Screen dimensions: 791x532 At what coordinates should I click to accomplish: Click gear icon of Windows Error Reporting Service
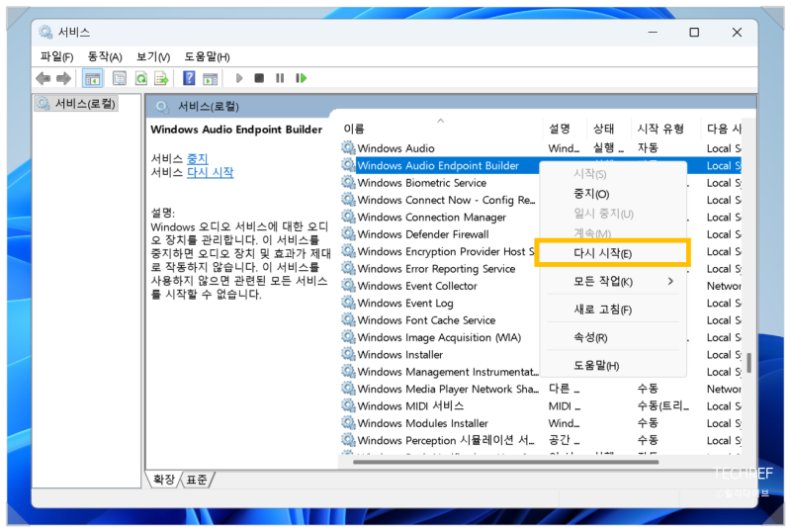point(348,268)
